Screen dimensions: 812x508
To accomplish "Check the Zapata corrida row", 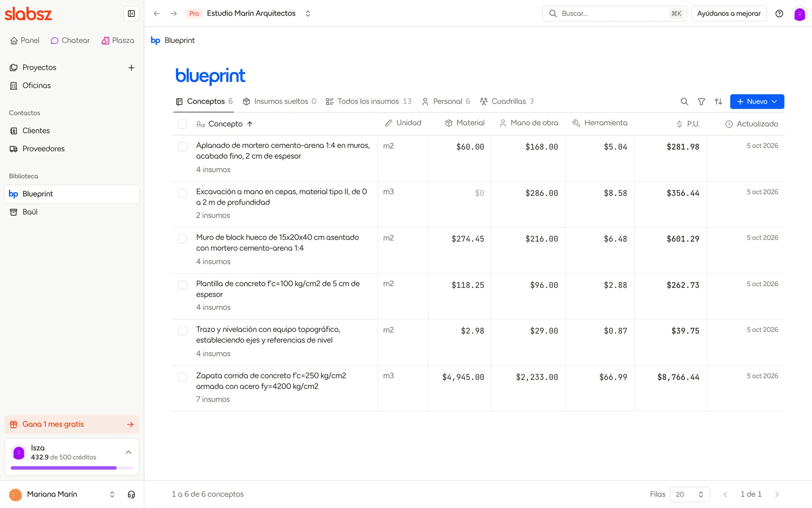I will pyautogui.click(x=183, y=377).
